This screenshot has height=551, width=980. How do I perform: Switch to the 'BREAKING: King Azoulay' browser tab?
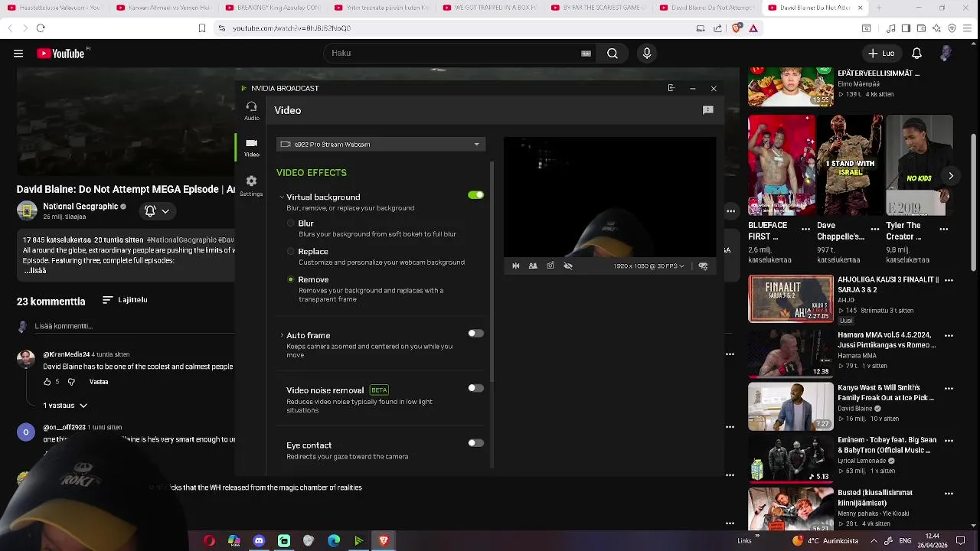coord(273,8)
